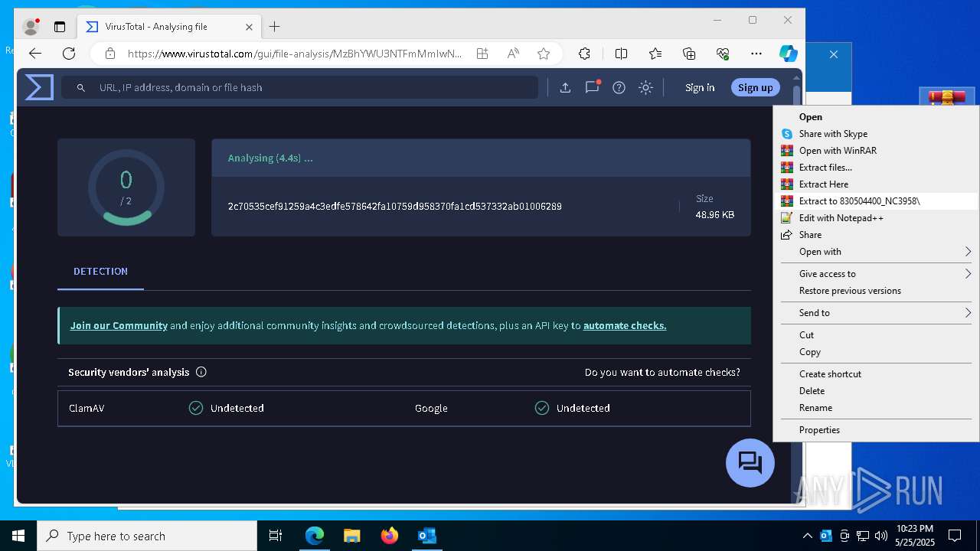Click the Google undetected checkmark icon
Image resolution: width=980 pixels, height=551 pixels.
point(542,408)
